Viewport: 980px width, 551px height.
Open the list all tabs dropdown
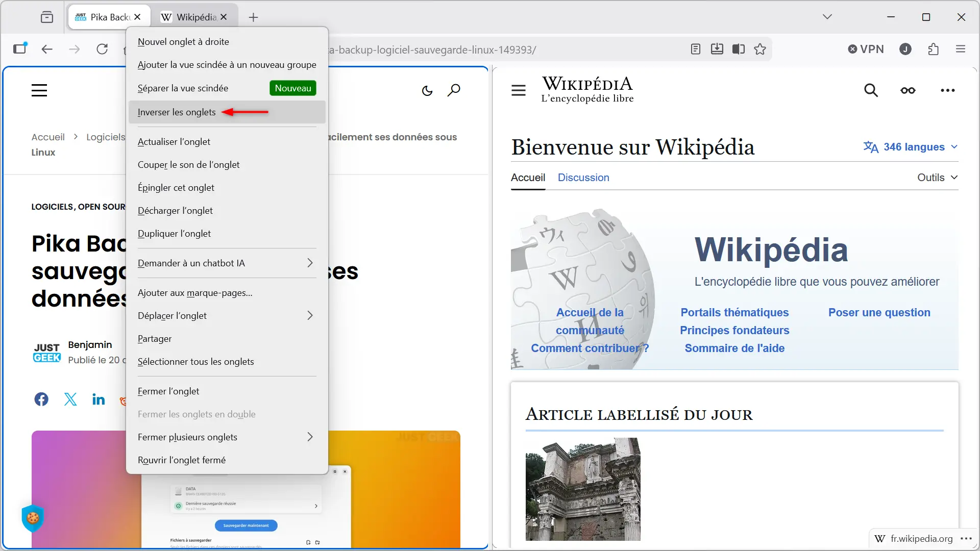pyautogui.click(x=827, y=17)
